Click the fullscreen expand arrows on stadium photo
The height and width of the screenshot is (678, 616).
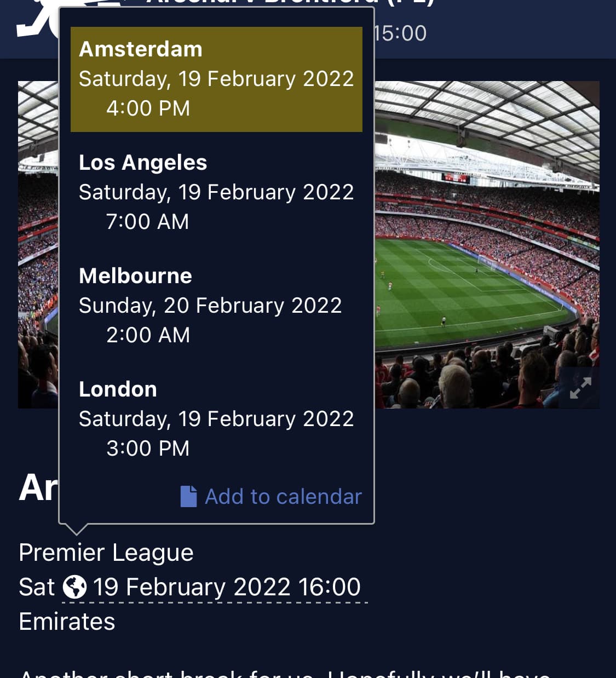580,388
